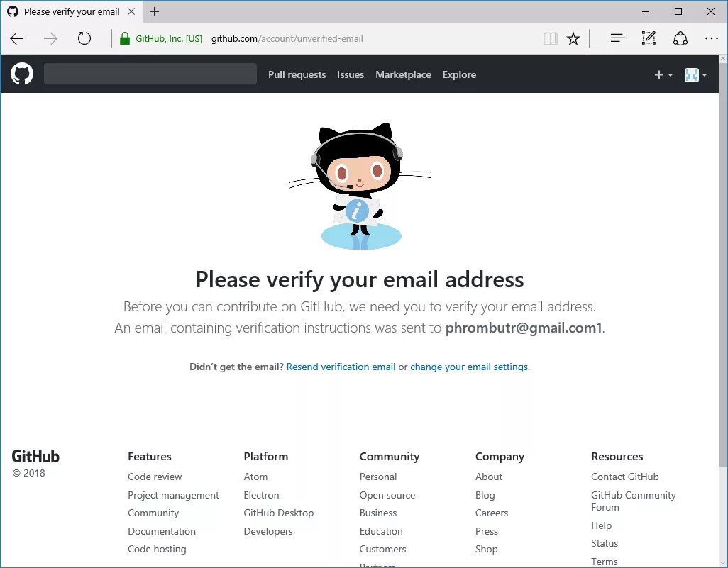Open Open source footer link
This screenshot has width=728, height=568.
pos(387,495)
